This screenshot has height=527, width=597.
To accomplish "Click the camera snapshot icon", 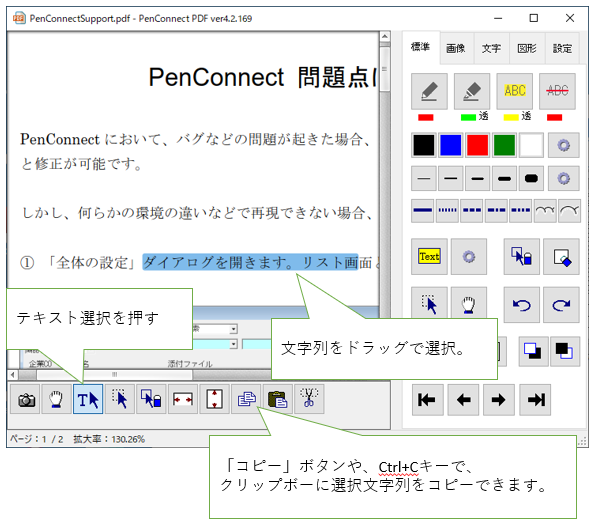I will [x=25, y=399].
